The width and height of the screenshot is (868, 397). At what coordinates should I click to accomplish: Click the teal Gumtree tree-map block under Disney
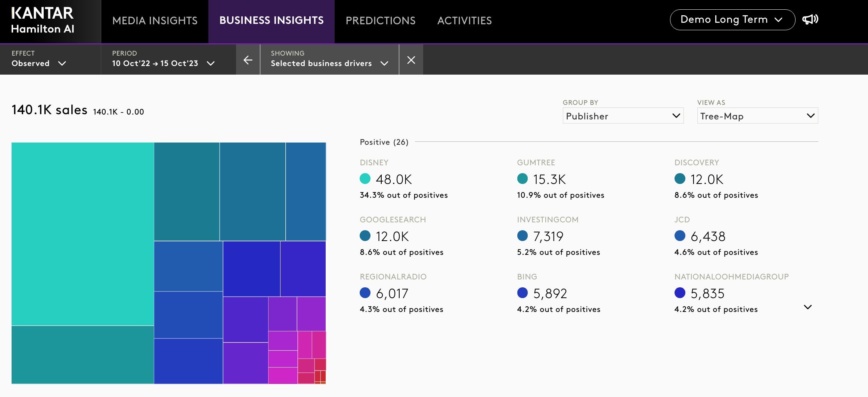pos(83,355)
